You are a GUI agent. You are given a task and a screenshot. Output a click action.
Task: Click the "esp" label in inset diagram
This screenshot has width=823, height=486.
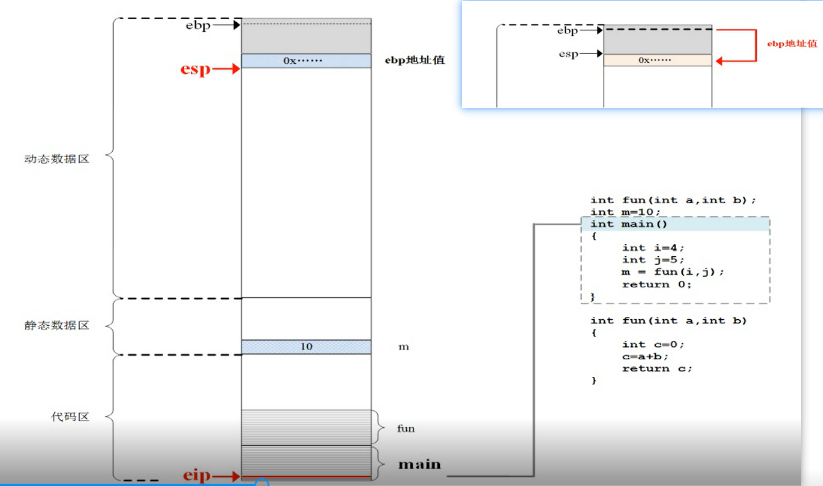pyautogui.click(x=568, y=54)
